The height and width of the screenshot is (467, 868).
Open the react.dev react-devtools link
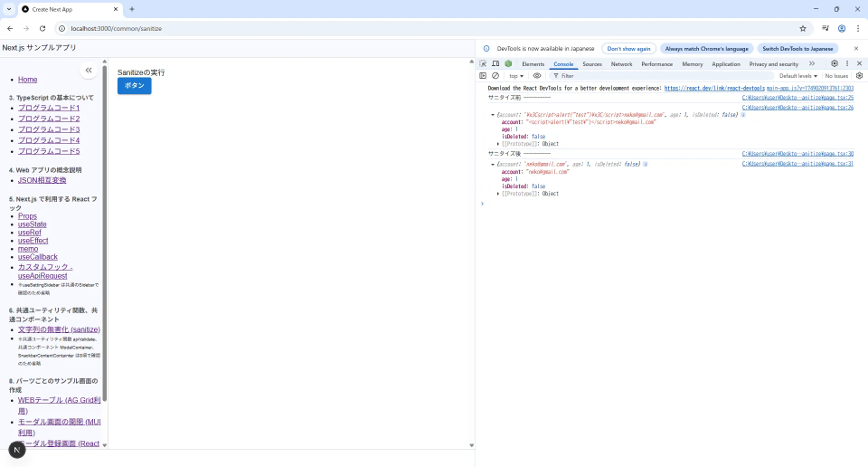click(x=714, y=88)
